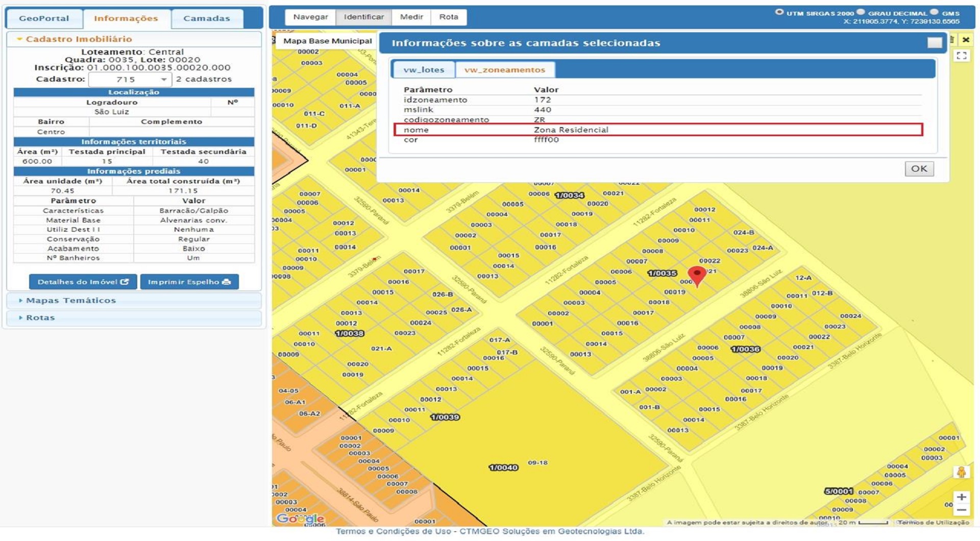Image resolution: width=980 pixels, height=541 pixels.
Task: Click block label 1/0038 on the map
Action: click(x=350, y=334)
